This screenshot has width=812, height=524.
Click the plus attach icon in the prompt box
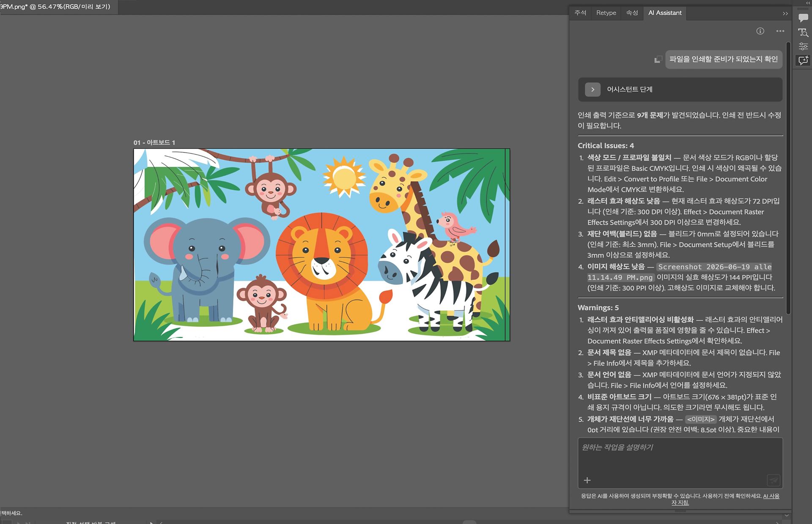click(587, 480)
